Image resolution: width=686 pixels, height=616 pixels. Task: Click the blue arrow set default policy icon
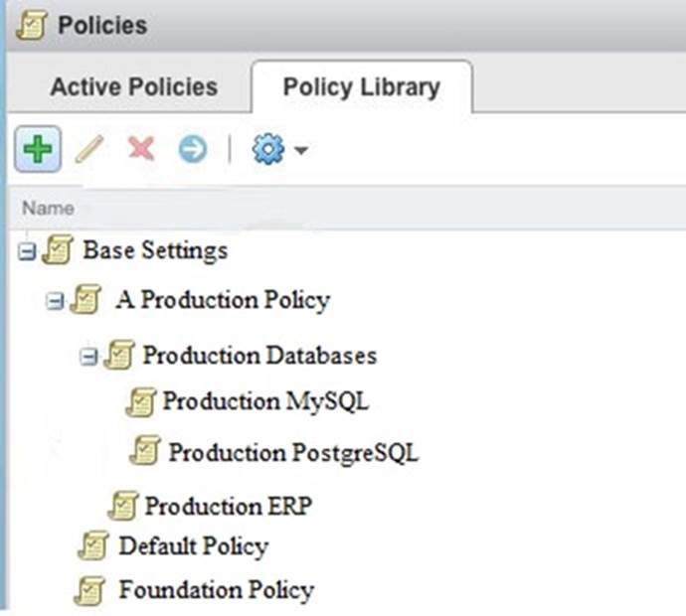point(192,150)
